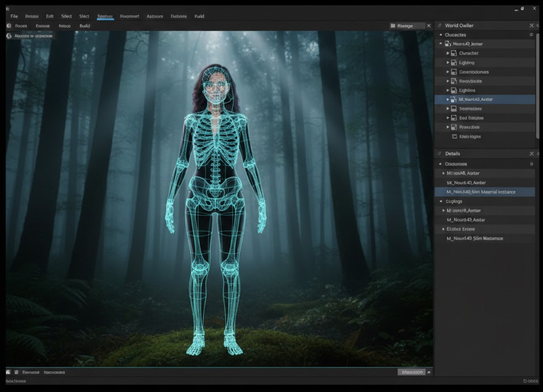Select M_Nour43_Skin Material Instance in the Details panel

[483, 192]
